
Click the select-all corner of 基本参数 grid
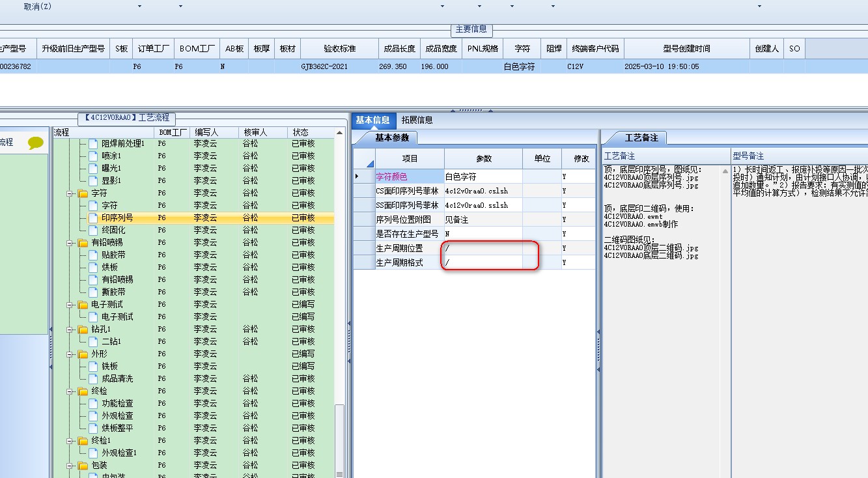click(364, 159)
